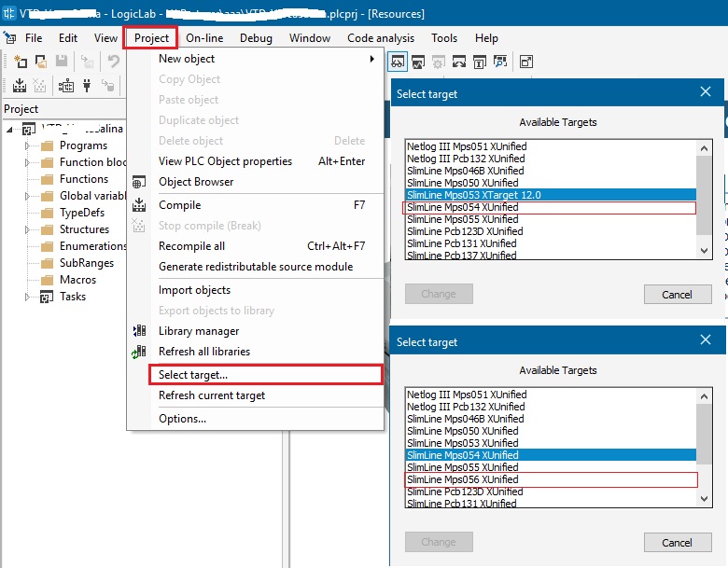Open the Oscilloscope window icon

tap(418, 62)
